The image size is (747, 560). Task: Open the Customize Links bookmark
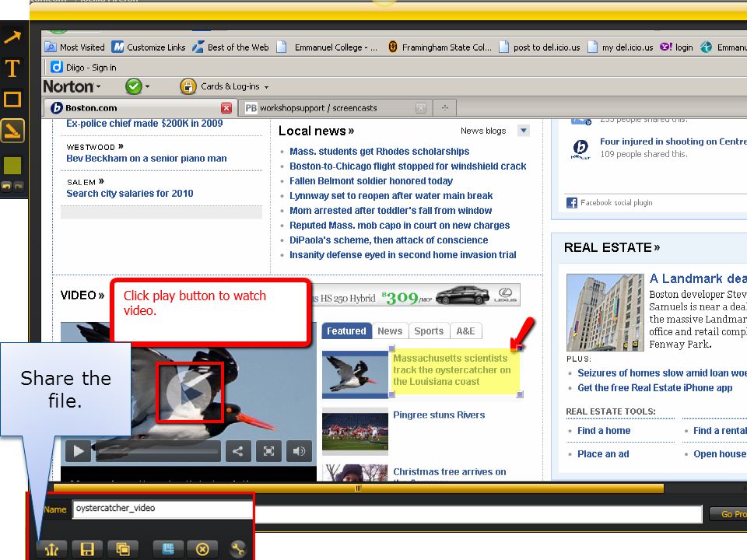click(x=149, y=47)
